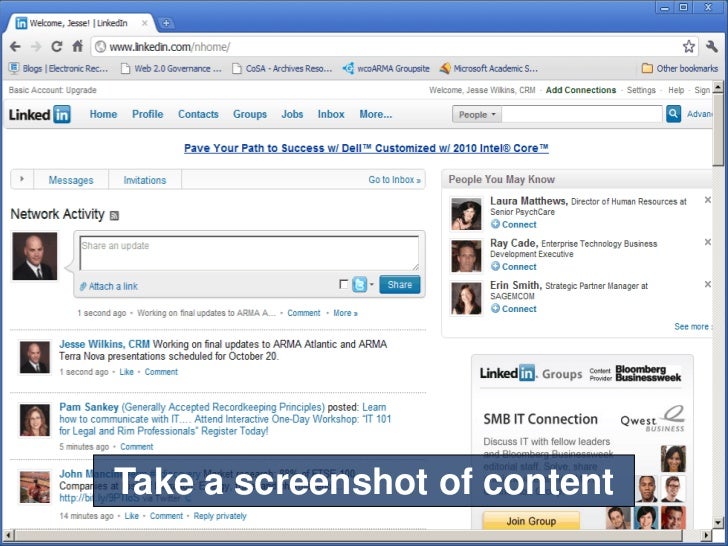Dismiss Ray Cade suggestion

point(707,242)
